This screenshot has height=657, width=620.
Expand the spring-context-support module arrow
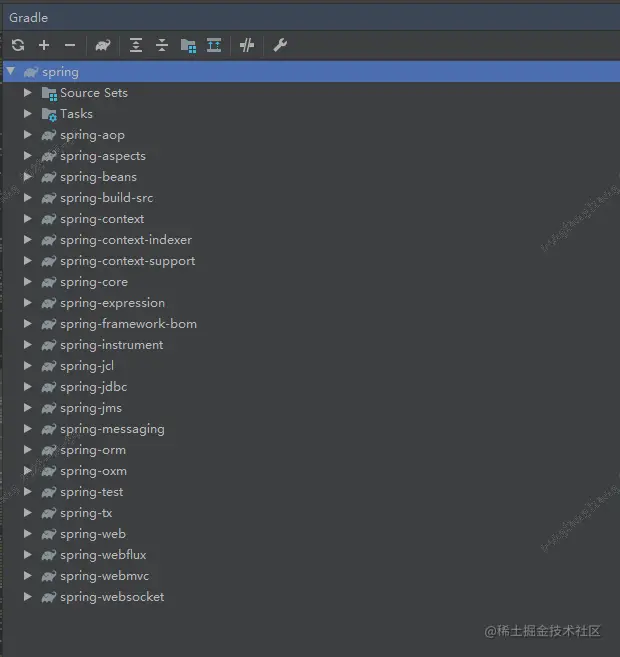click(x=28, y=261)
